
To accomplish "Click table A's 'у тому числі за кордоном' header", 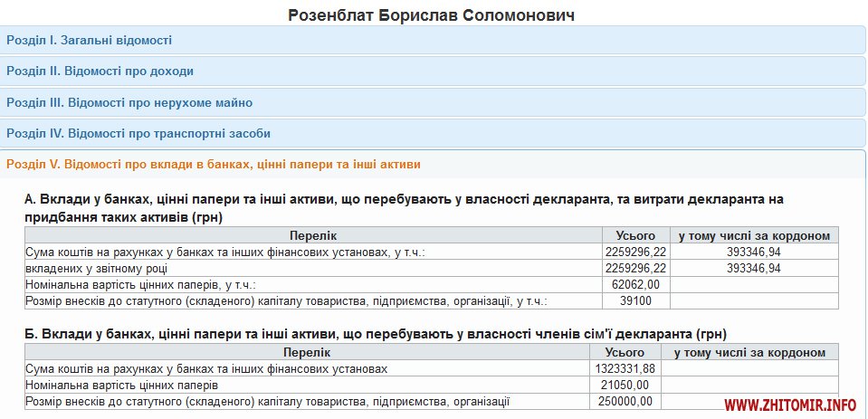I will (x=754, y=235).
